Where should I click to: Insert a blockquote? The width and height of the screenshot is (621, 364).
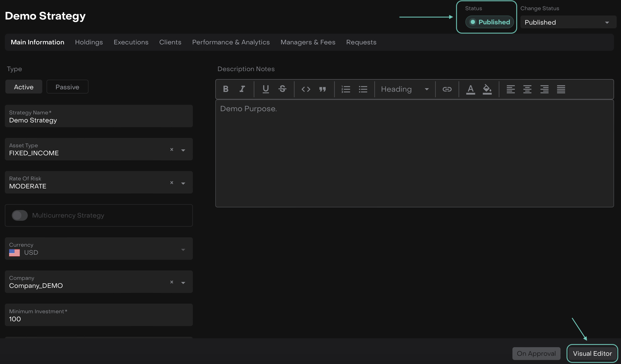[323, 89]
